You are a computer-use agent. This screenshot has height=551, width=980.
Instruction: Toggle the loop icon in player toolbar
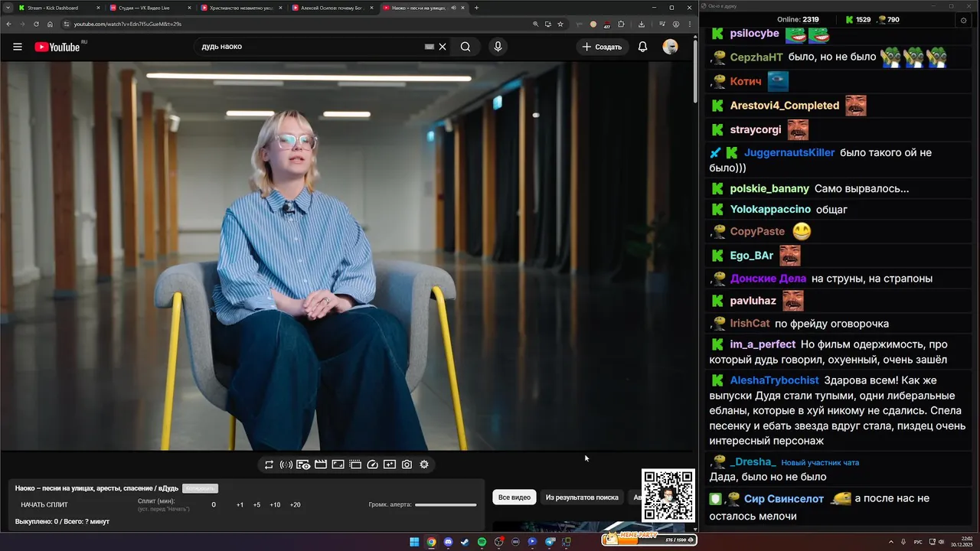point(269,465)
